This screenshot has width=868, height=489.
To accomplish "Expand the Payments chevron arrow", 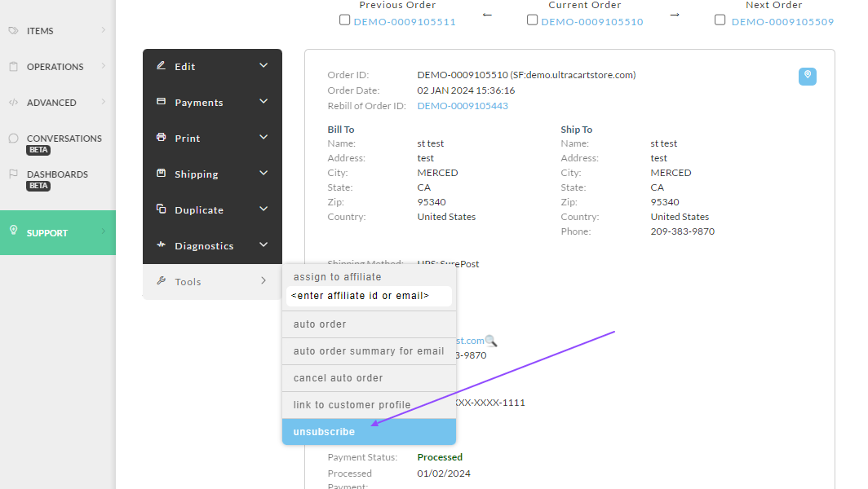I will [x=263, y=101].
